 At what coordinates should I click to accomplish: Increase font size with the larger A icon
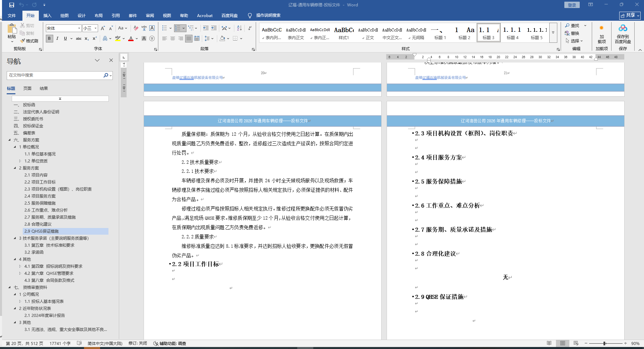(x=103, y=28)
